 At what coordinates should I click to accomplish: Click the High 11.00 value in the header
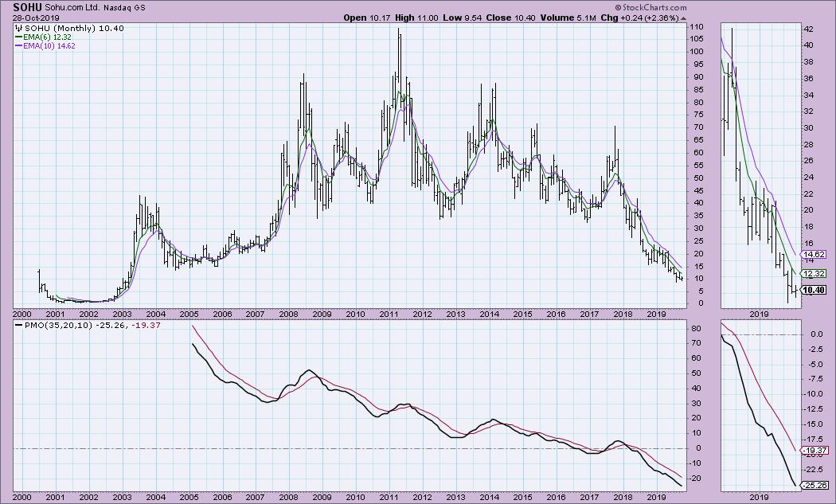point(417,18)
